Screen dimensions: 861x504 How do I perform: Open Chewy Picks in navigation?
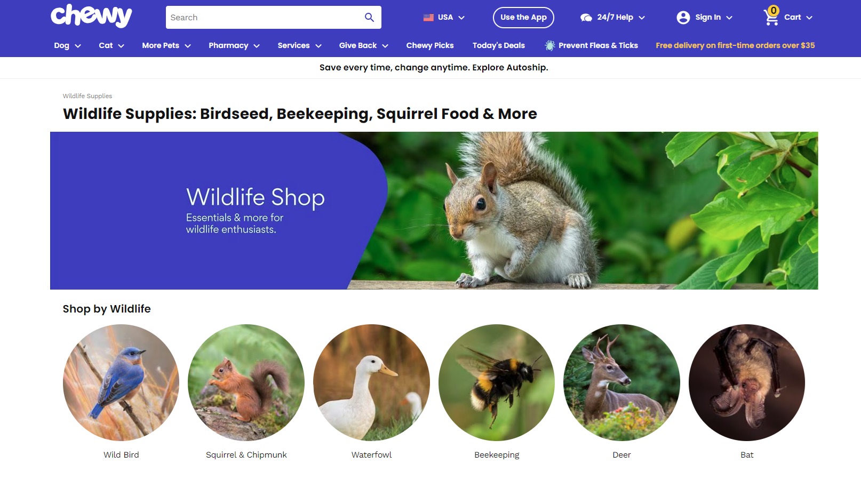tap(430, 46)
